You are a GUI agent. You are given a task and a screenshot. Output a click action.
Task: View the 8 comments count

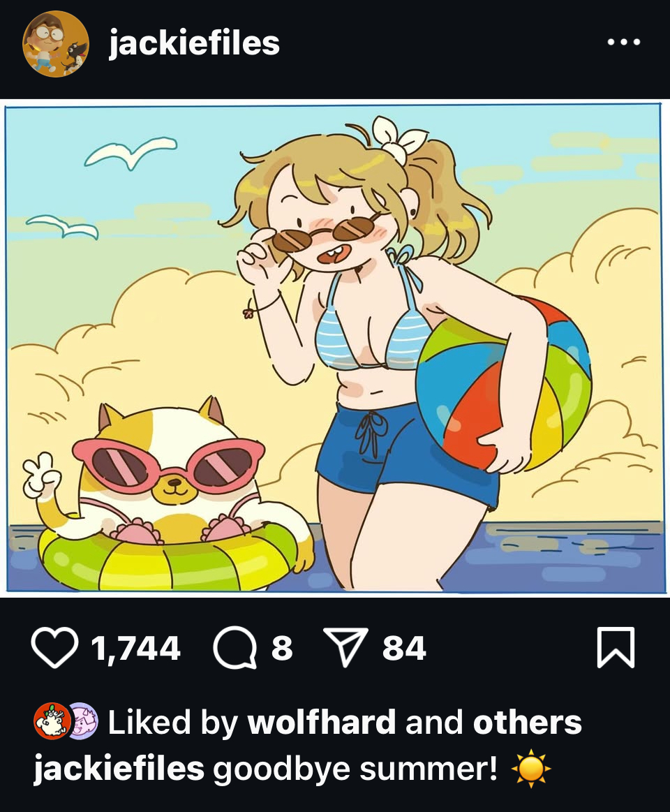(x=282, y=649)
